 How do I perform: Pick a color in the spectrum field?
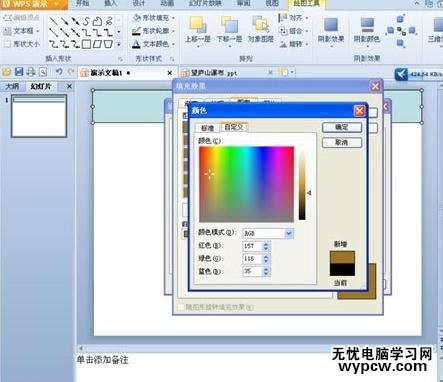pos(246,184)
